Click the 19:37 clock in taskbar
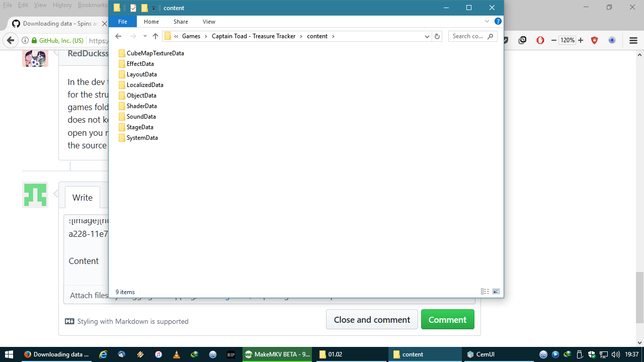 coord(632,354)
